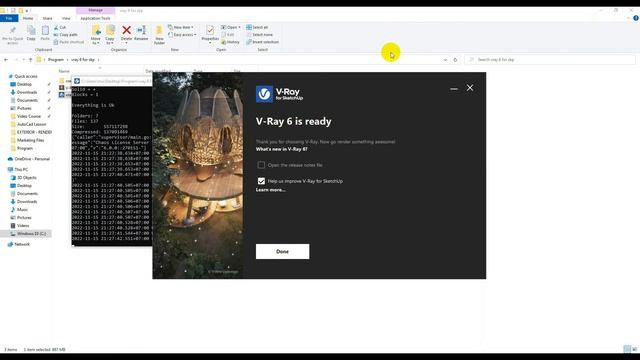Select the Manage contextual tab
This screenshot has height=360, width=640.
click(96, 10)
